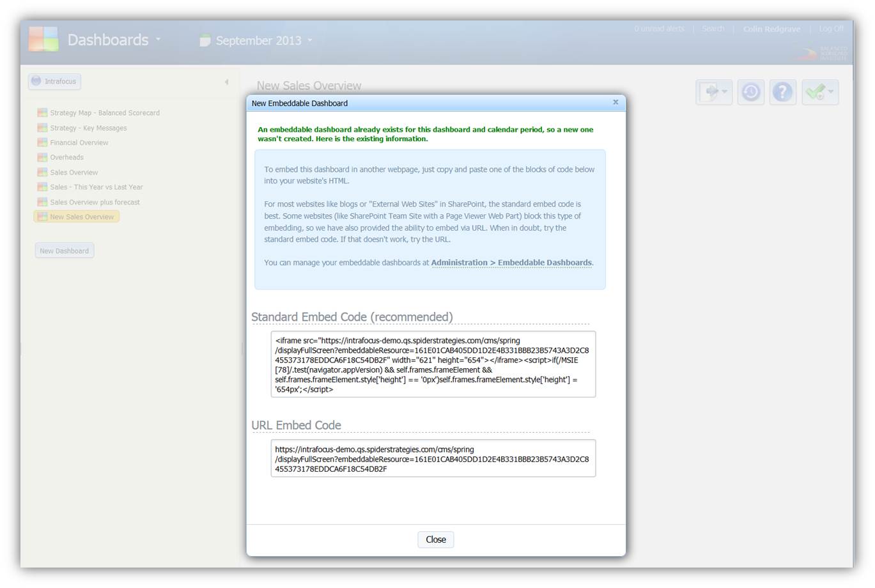This screenshot has width=875, height=588.
Task: Click icon next to Financial Overview
Action: point(42,143)
